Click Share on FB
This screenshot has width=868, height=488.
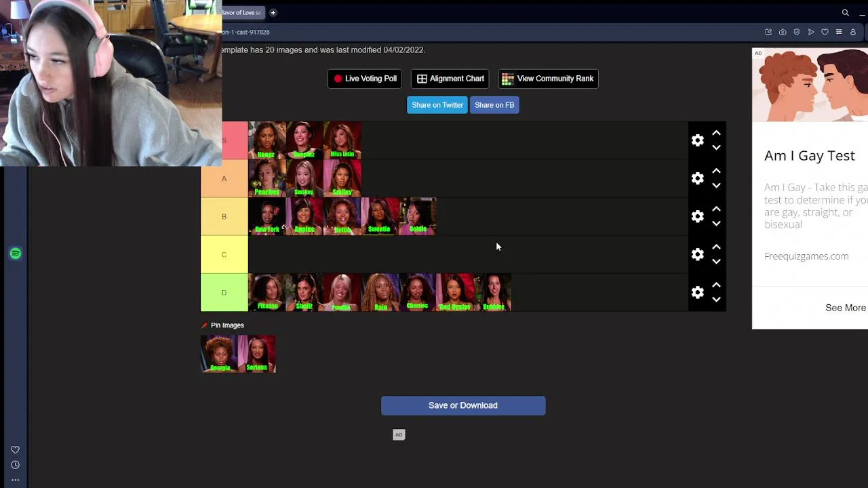pos(494,105)
